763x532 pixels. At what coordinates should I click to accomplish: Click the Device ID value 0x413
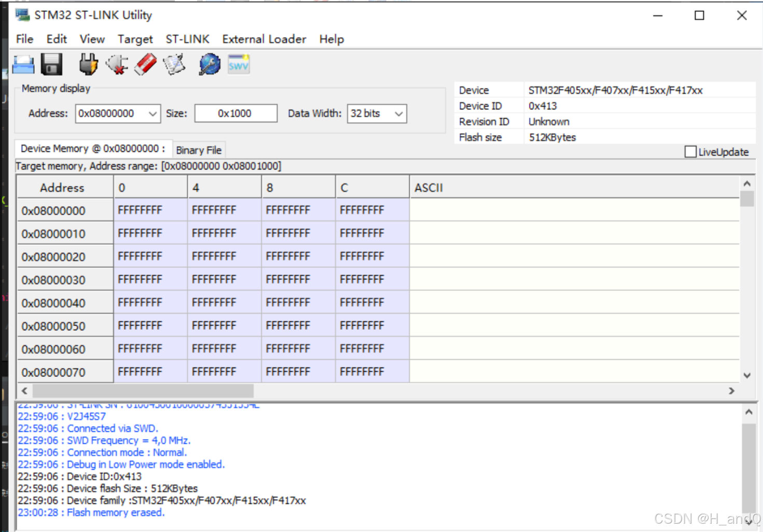(543, 106)
